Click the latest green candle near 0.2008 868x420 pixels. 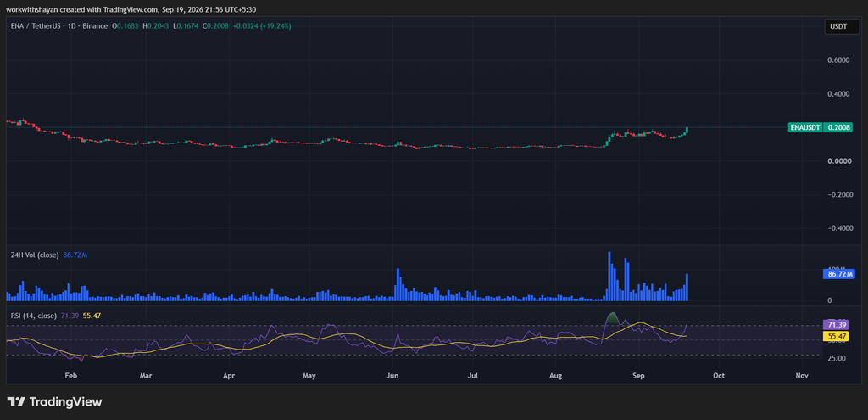(x=687, y=130)
